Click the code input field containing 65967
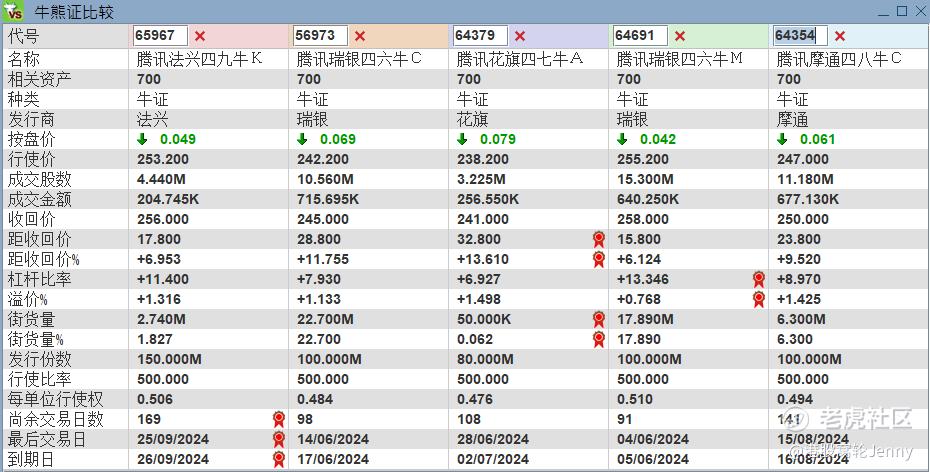930x472 pixels. [x=160, y=36]
